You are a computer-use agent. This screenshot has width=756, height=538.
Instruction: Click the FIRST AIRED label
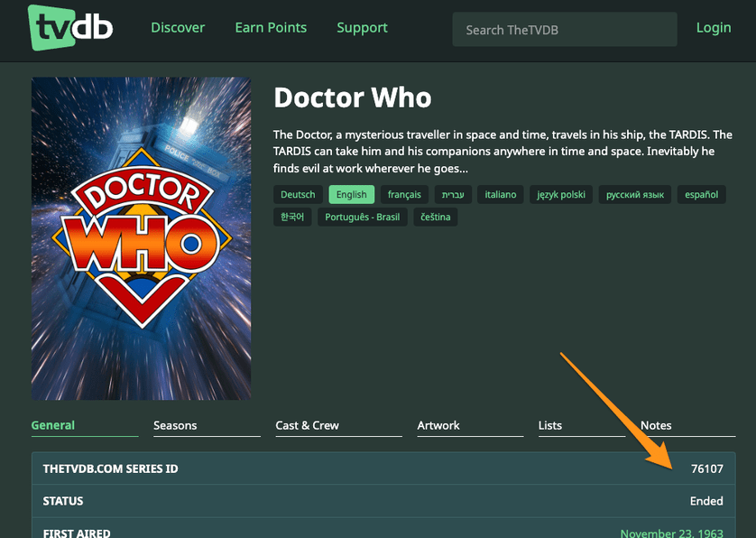click(x=77, y=533)
